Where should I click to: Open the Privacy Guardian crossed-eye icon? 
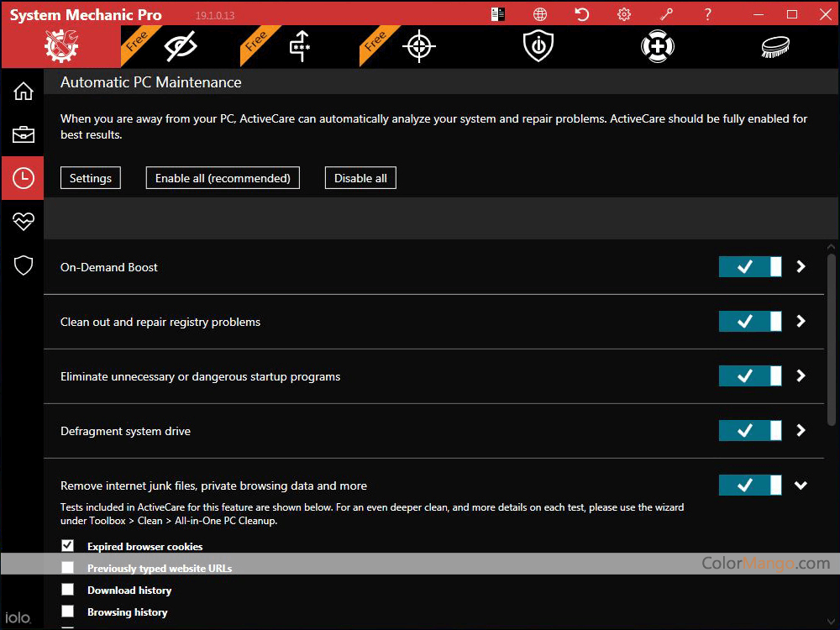coord(181,47)
